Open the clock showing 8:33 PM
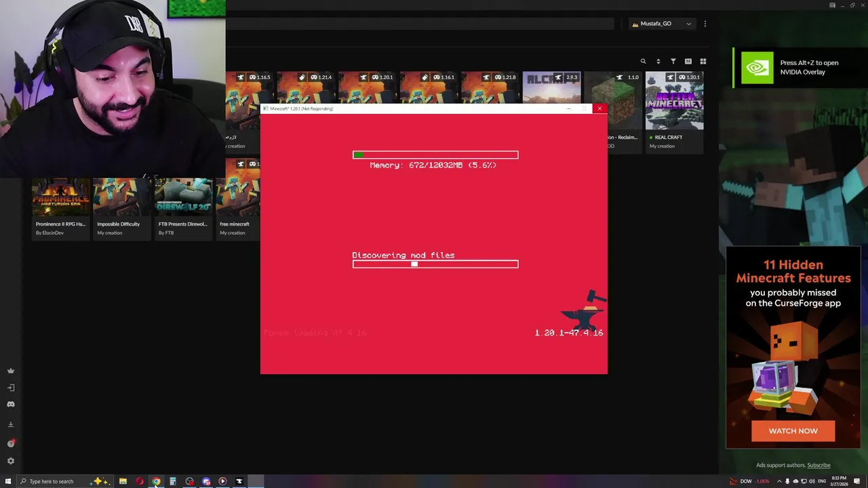This screenshot has width=868, height=488. pyautogui.click(x=839, y=481)
